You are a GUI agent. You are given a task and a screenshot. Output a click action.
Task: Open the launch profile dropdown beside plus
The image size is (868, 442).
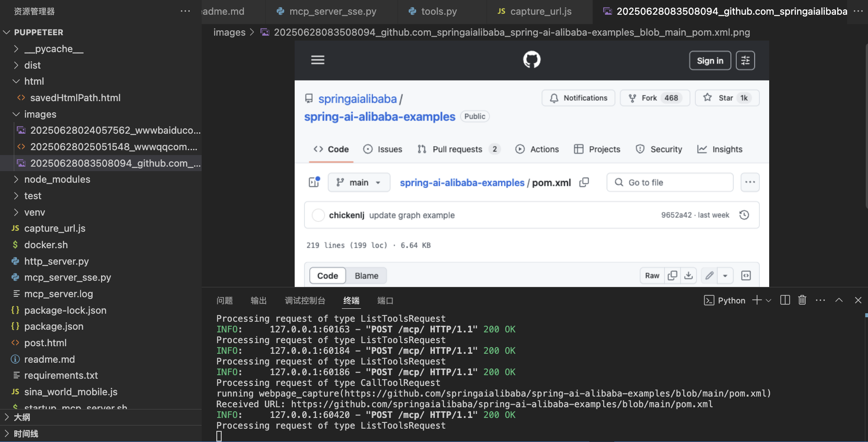point(768,300)
